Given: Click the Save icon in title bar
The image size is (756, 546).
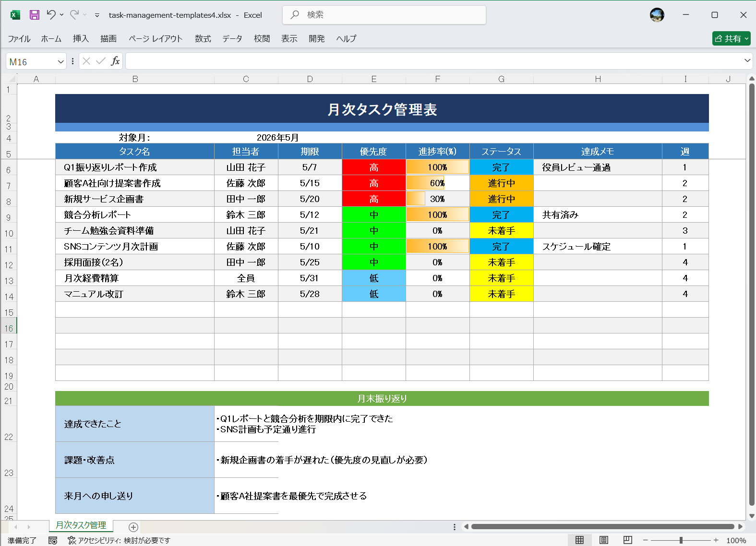Looking at the screenshot, I should click(35, 15).
